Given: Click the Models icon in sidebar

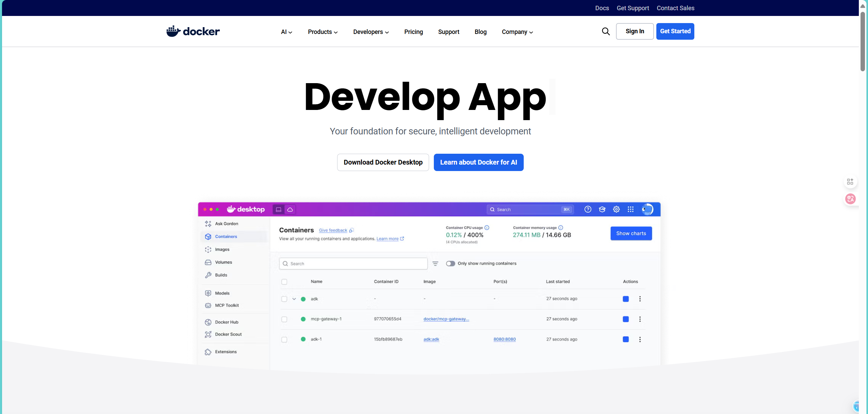Looking at the screenshot, I should click(208, 293).
